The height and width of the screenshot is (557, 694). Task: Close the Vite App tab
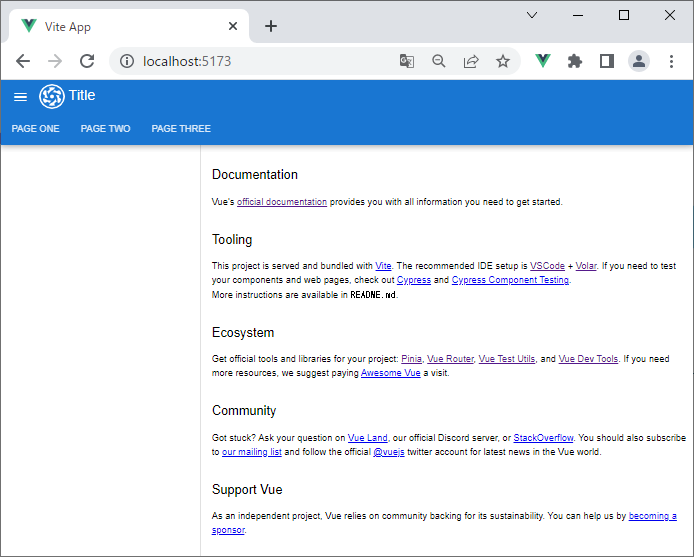pos(233,26)
